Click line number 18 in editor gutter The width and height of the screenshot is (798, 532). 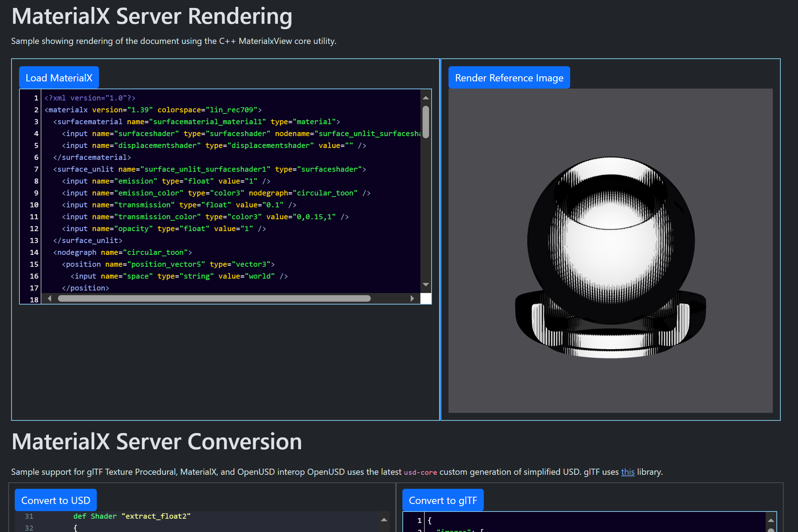pos(34,299)
